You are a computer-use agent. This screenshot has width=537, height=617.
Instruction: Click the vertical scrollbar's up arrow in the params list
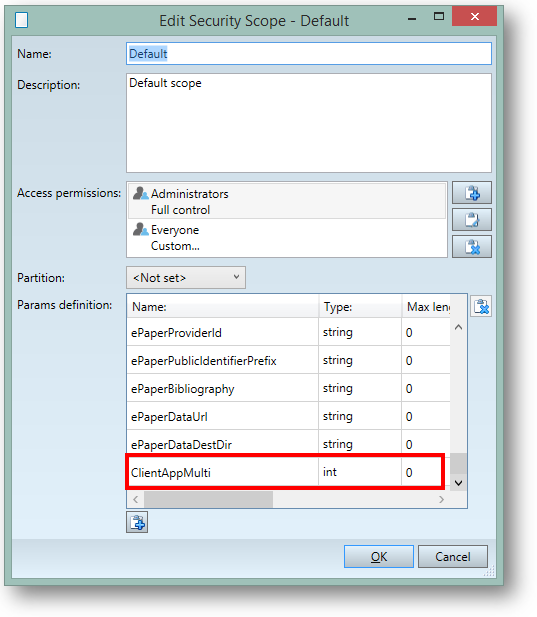pyautogui.click(x=458, y=327)
